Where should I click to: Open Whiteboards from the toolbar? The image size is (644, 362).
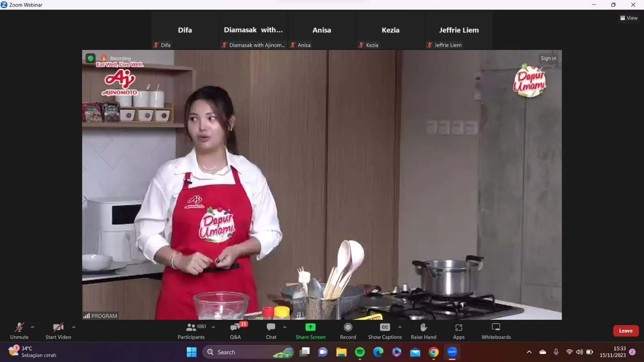point(496,331)
